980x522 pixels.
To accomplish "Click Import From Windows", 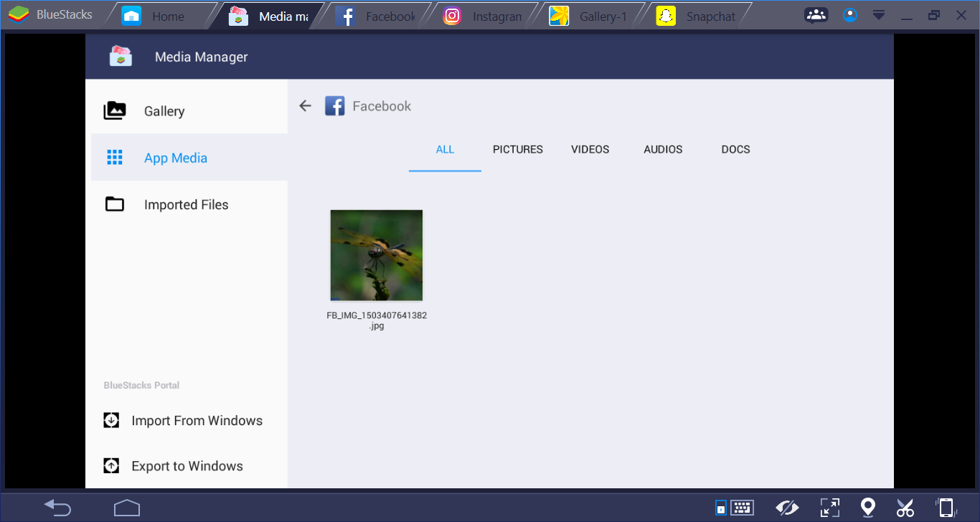I will [x=197, y=421].
